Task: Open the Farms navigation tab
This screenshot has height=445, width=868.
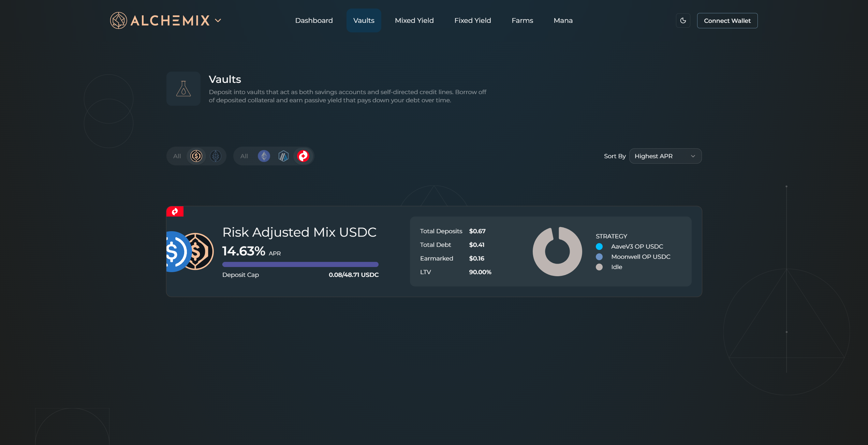Action: (x=522, y=20)
